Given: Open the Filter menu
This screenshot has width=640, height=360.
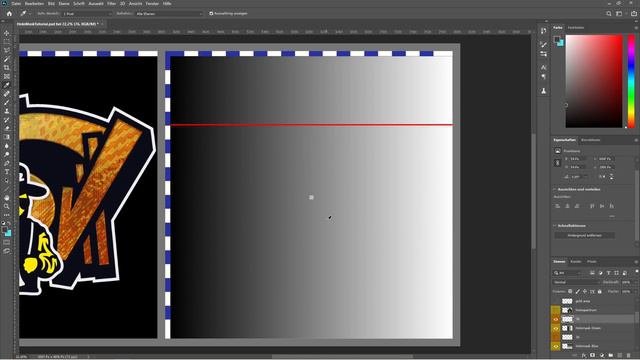Looking at the screenshot, I should click(x=111, y=3).
